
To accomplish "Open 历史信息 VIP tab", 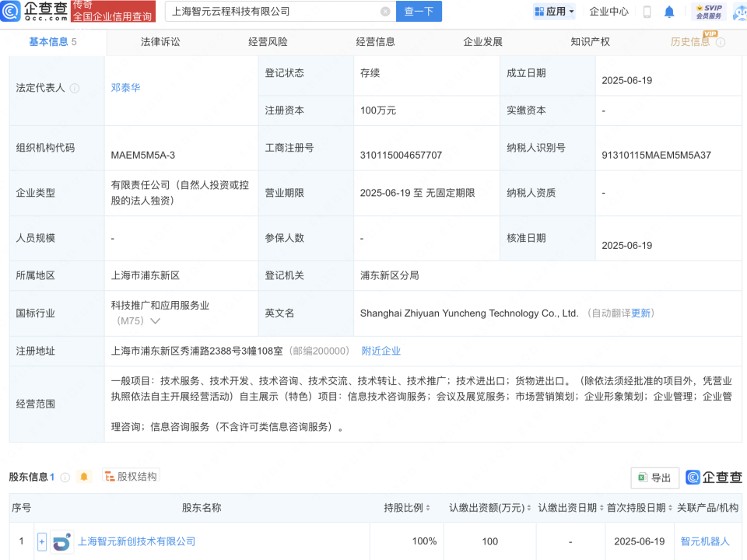I will coord(690,42).
